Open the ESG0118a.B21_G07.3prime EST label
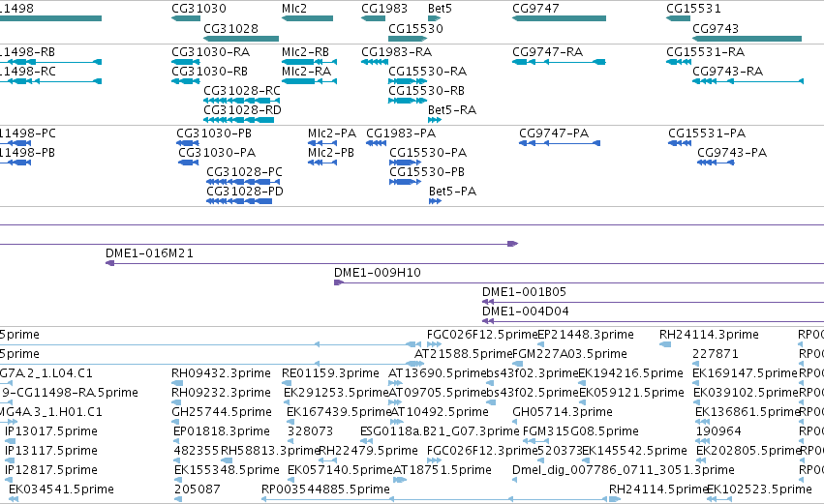 pyautogui.click(x=440, y=431)
